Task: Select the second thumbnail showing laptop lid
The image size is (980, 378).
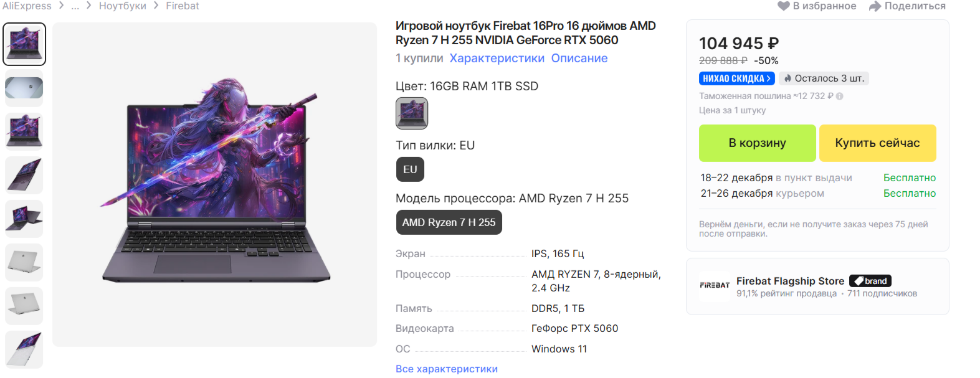Action: pos(24,88)
